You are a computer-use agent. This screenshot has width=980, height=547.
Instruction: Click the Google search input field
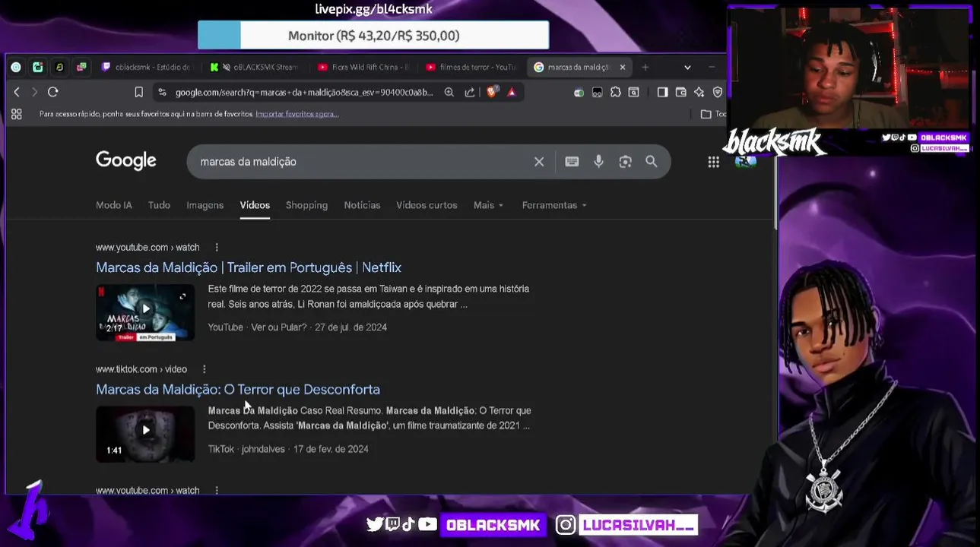pos(362,162)
